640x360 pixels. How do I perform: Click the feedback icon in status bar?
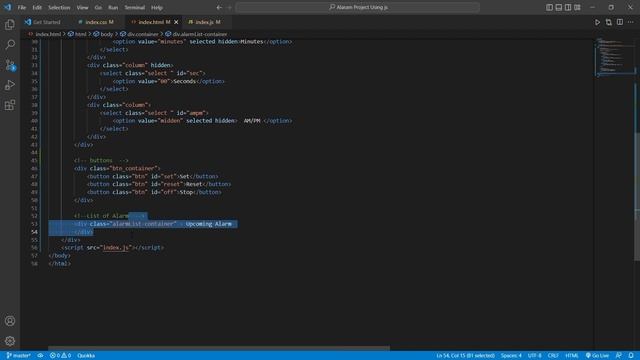click(x=619, y=356)
